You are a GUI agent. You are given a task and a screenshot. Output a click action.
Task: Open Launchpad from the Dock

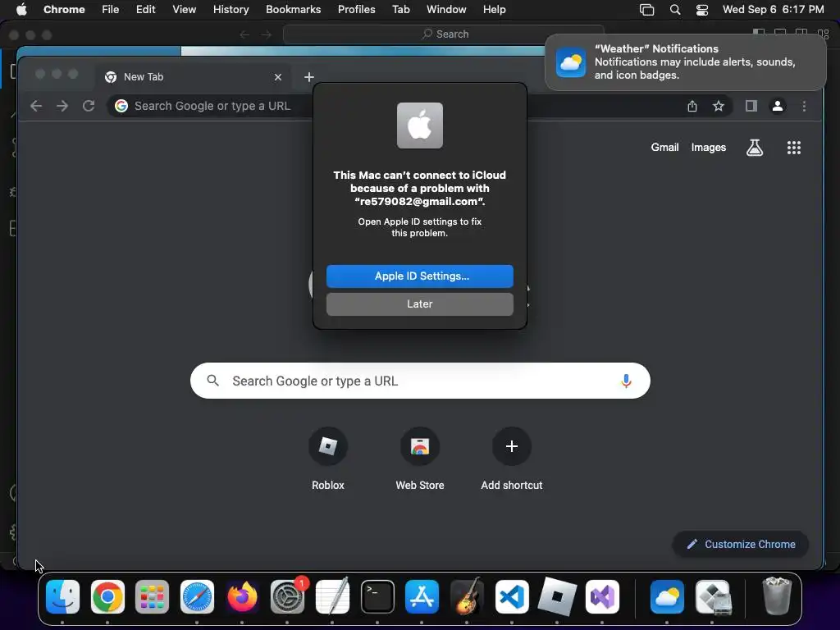[x=152, y=597]
